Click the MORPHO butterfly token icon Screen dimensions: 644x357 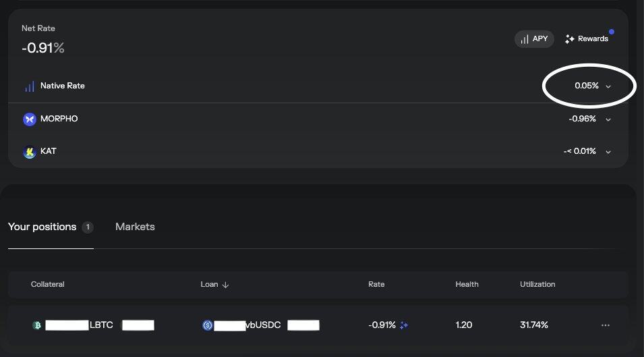[29, 119]
